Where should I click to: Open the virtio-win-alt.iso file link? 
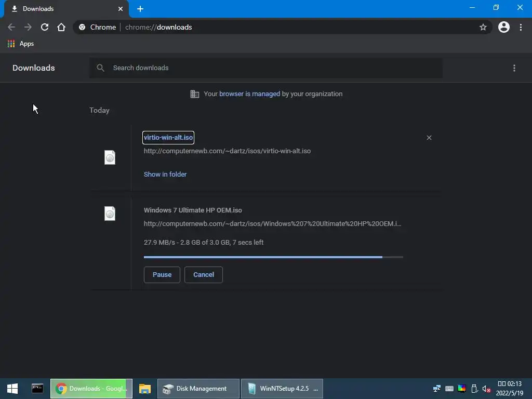coord(168,137)
